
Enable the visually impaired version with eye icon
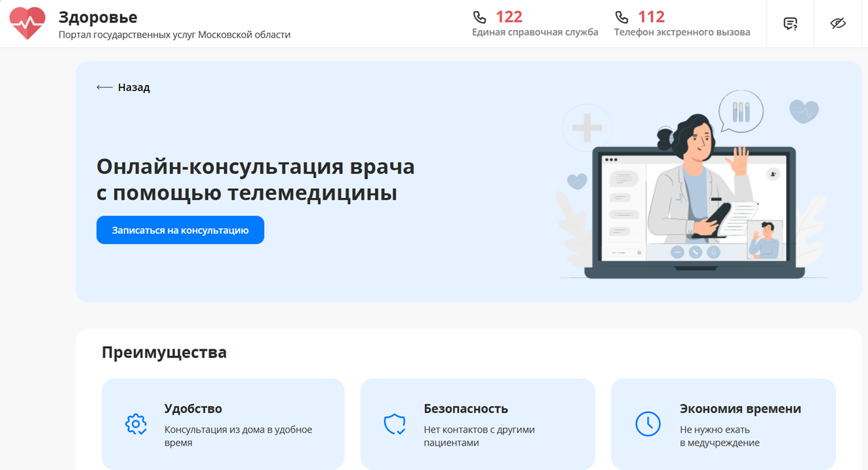(x=837, y=24)
